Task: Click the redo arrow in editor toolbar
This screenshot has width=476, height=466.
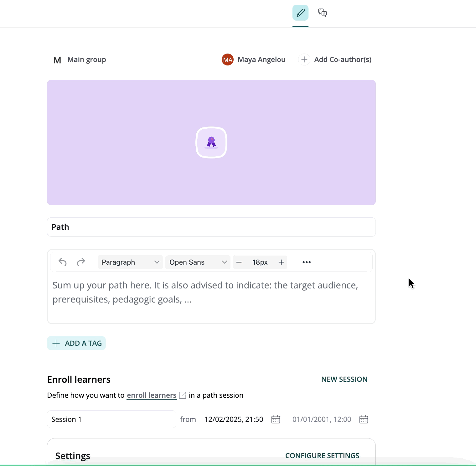Action: 81,262
